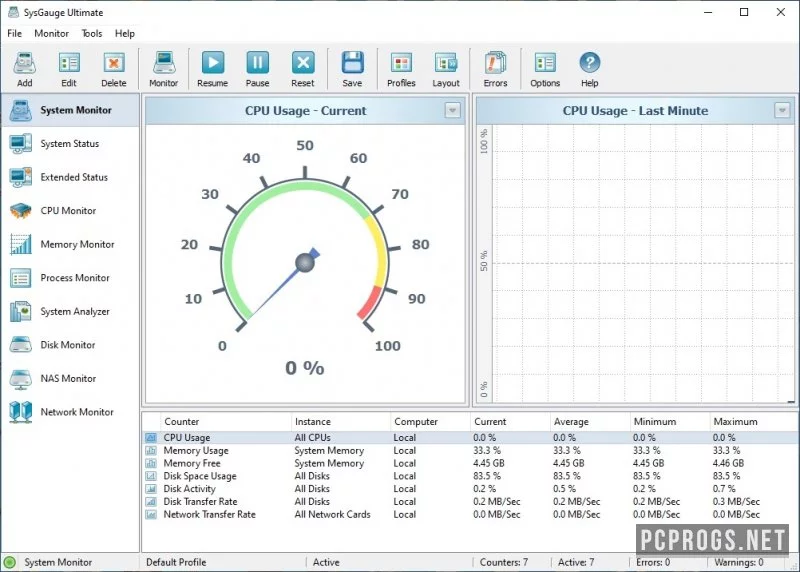Open NAS Monitor in the sidebar
The width and height of the screenshot is (800, 572).
click(x=70, y=379)
